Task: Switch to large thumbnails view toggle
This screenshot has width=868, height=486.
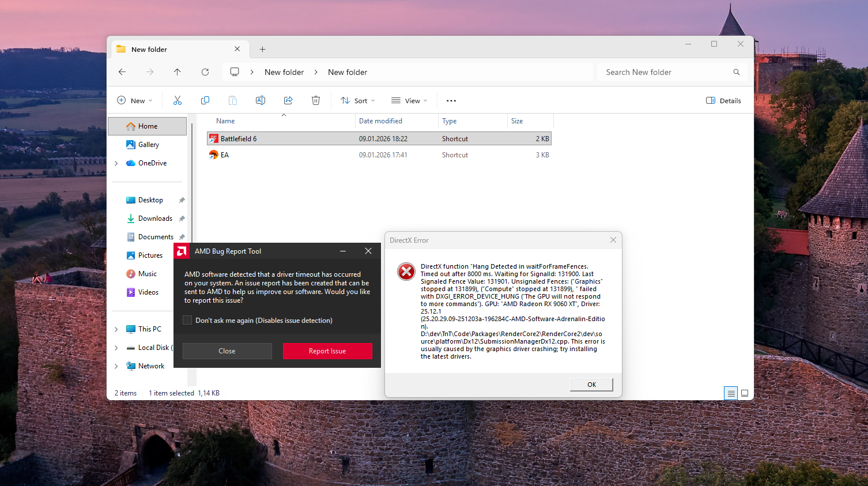Action: coord(745,393)
